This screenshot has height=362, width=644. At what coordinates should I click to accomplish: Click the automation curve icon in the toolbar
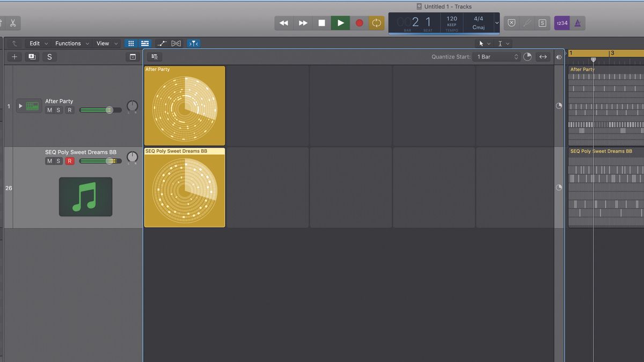tap(162, 43)
